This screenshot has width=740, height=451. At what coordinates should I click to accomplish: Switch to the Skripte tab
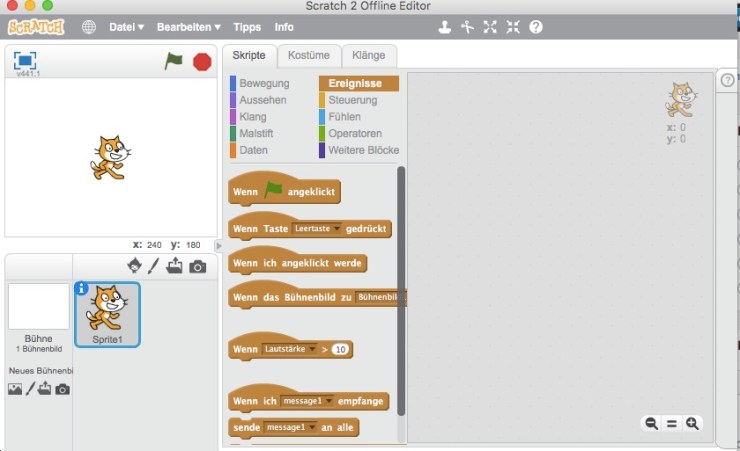(x=249, y=56)
